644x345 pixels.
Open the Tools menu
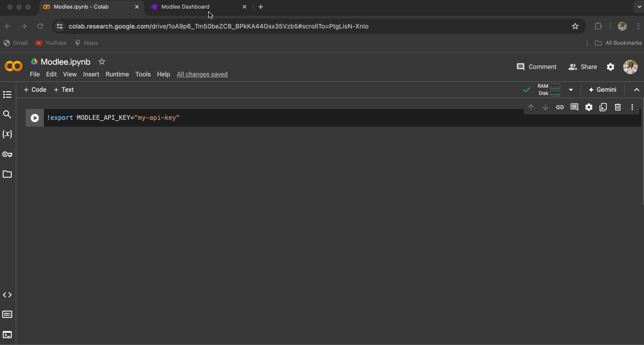[143, 74]
